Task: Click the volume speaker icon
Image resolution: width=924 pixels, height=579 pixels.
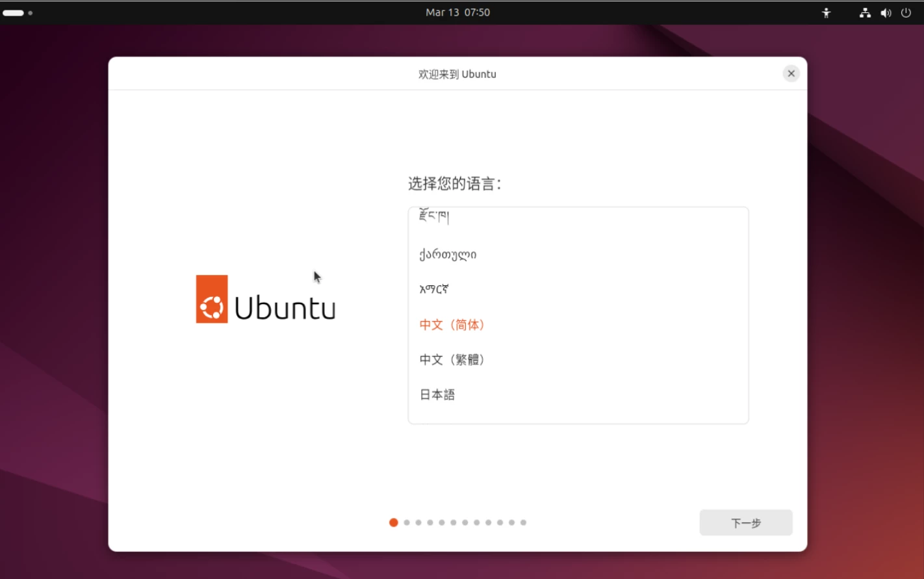Action: pyautogui.click(x=886, y=13)
